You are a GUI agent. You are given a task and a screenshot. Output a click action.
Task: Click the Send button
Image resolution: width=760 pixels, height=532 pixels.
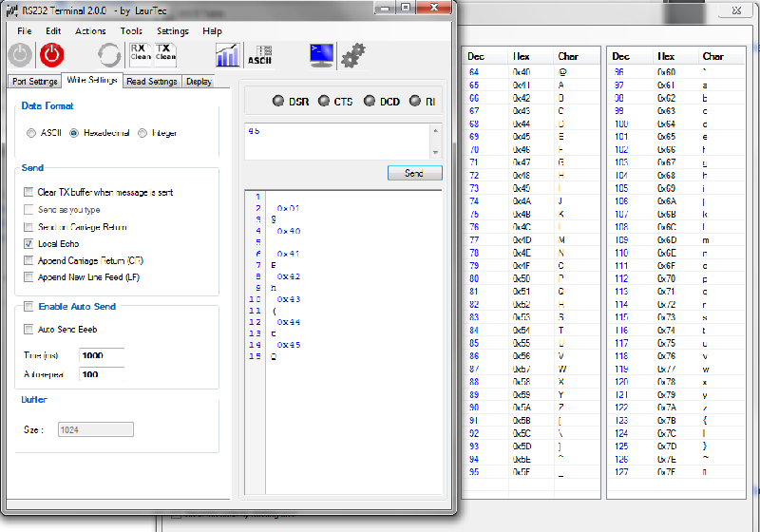[414, 173]
